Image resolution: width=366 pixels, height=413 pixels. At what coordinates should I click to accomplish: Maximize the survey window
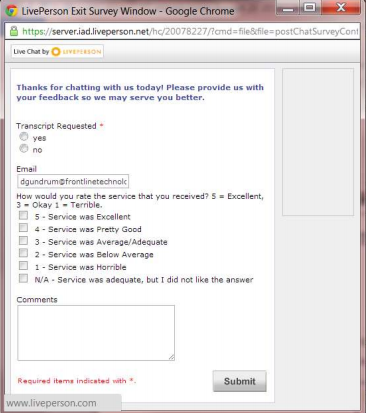(310, 8)
